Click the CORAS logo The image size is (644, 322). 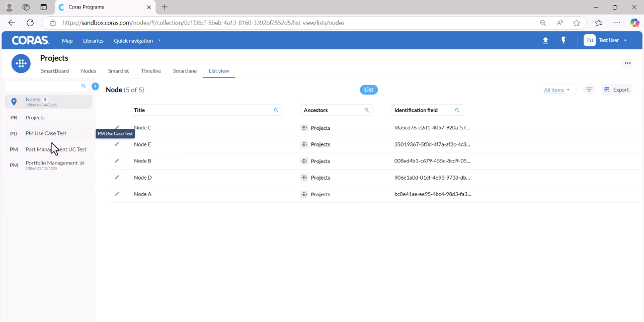point(31,40)
